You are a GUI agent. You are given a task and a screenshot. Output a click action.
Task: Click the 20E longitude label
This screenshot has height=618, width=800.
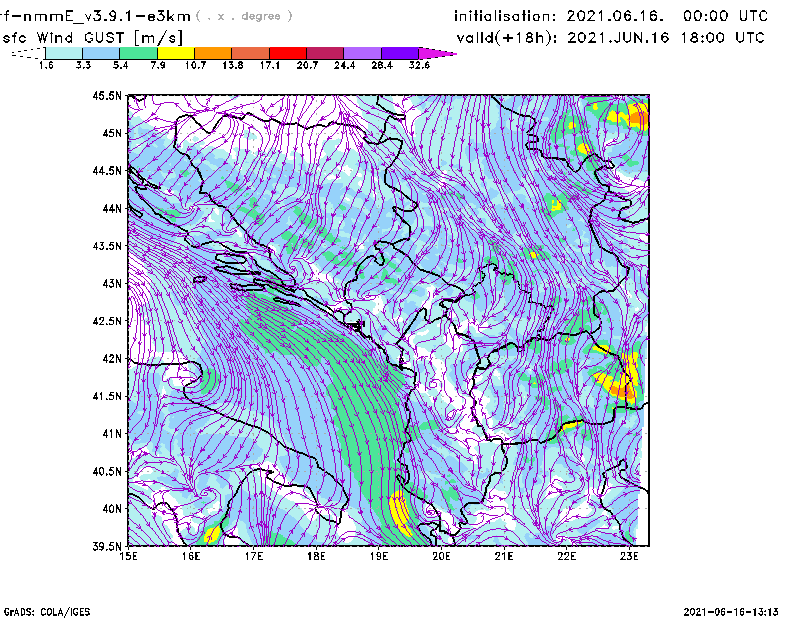pyautogui.click(x=441, y=556)
